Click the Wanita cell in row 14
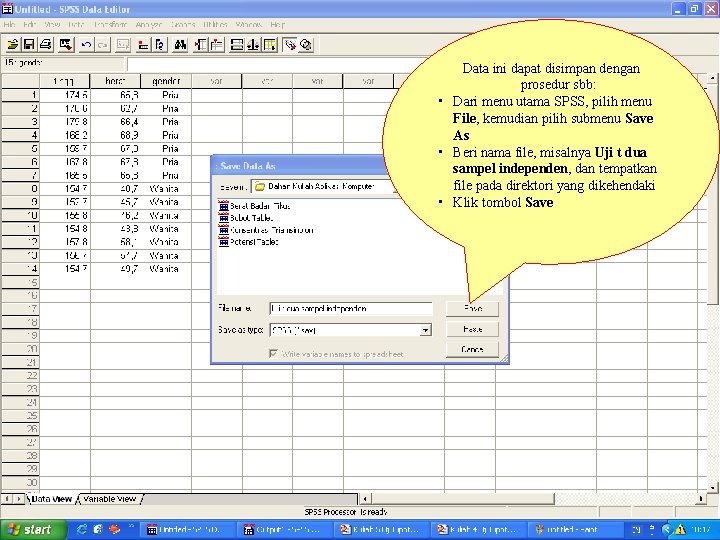 [x=166, y=269]
